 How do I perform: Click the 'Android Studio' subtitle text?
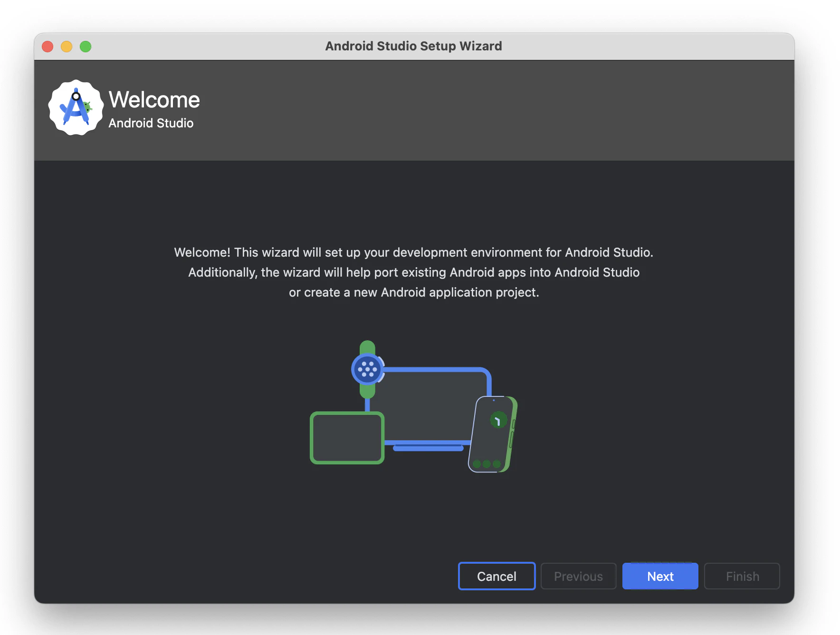pyautogui.click(x=151, y=123)
